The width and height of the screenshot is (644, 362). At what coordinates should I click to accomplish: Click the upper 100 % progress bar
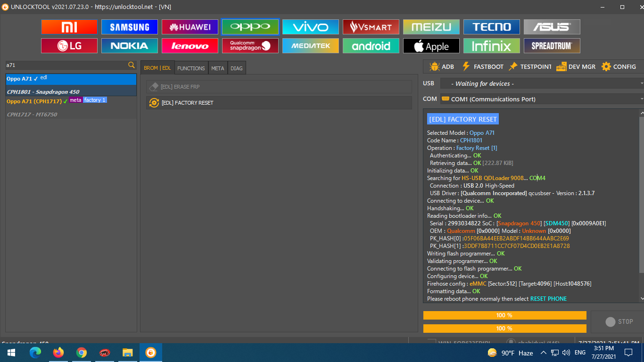tap(504, 315)
